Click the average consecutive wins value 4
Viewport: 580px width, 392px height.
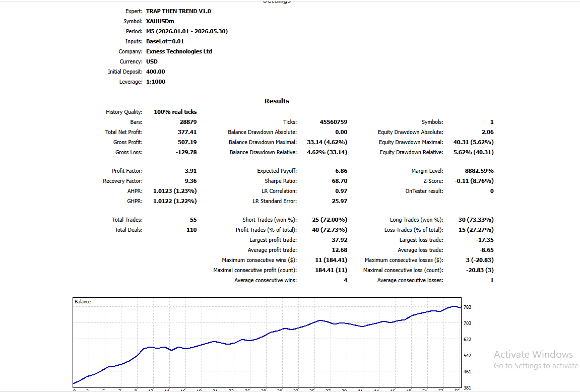346,280
